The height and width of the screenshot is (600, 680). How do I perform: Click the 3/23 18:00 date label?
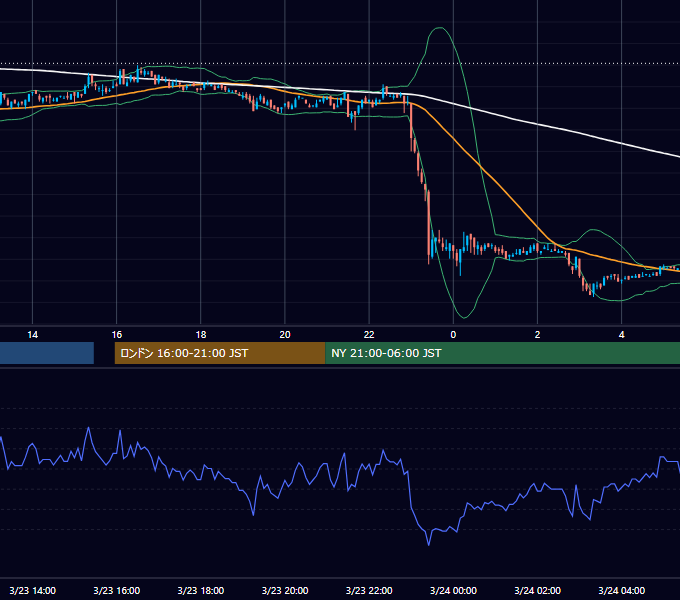click(x=201, y=590)
